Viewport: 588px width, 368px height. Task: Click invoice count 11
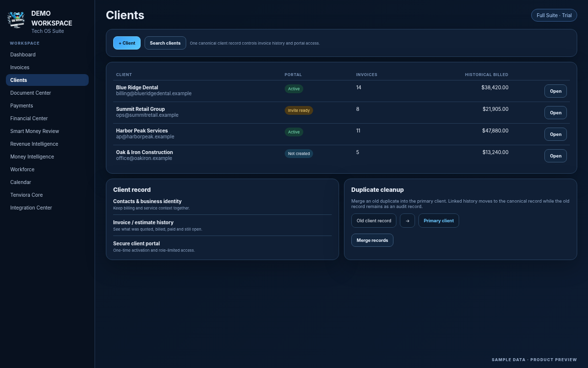358,131
